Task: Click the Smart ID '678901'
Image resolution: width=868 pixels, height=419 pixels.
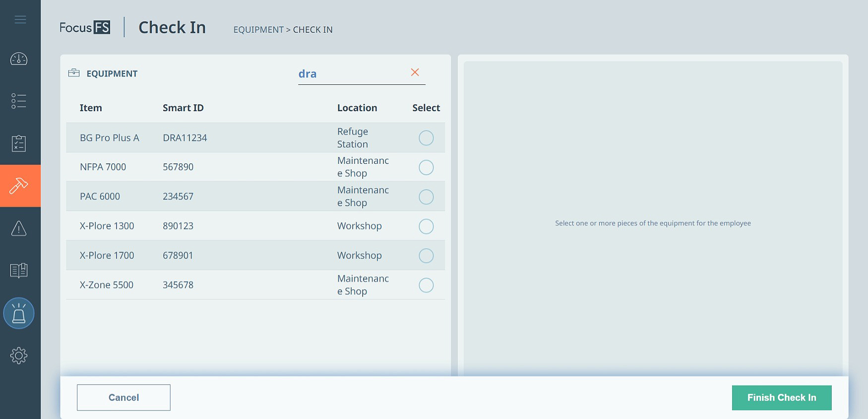Action: coord(178,255)
